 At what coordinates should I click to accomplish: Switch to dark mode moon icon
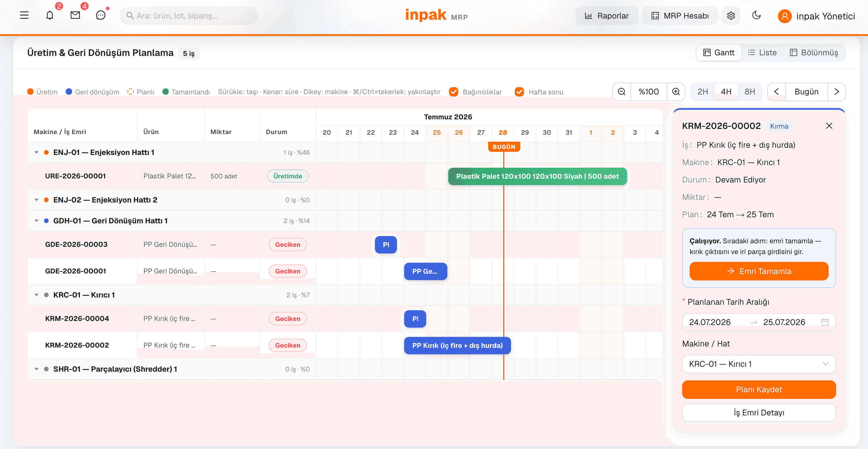click(x=756, y=16)
